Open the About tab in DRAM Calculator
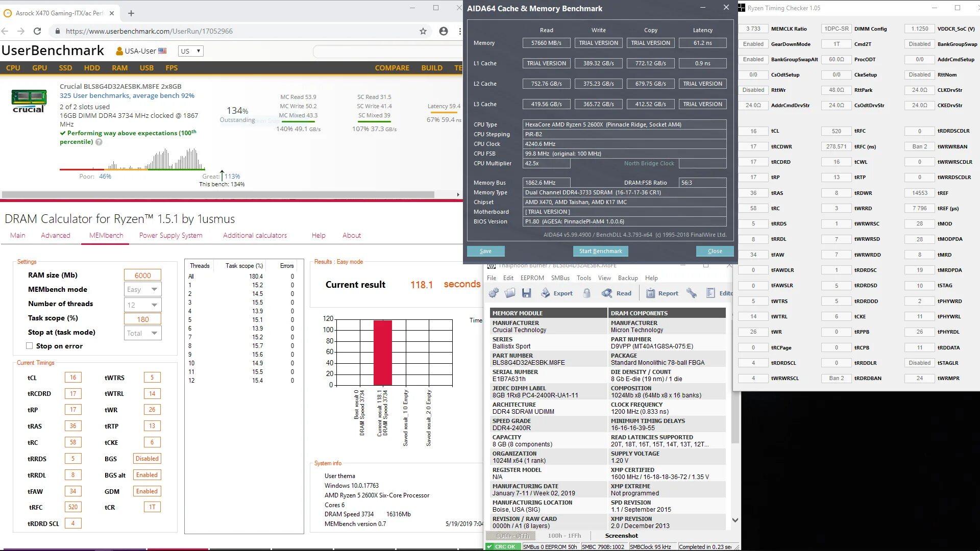Image resolution: width=980 pixels, height=551 pixels. (x=352, y=235)
